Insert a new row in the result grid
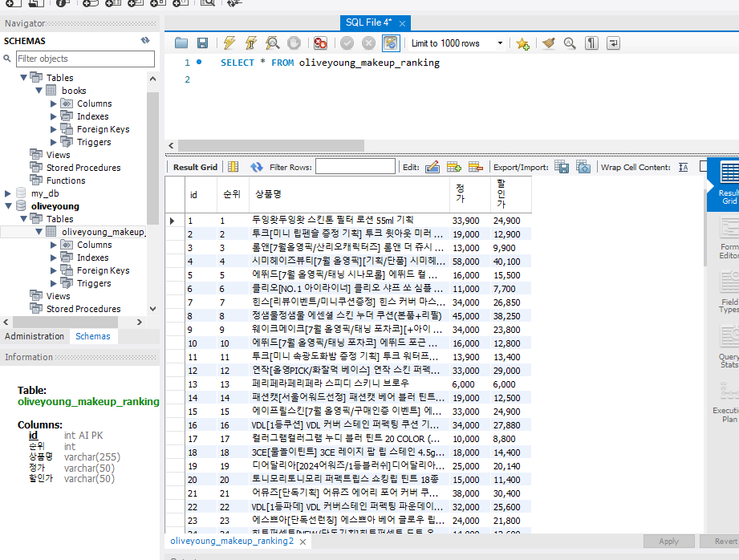Viewport: 739px width, 560px height. coord(454,167)
